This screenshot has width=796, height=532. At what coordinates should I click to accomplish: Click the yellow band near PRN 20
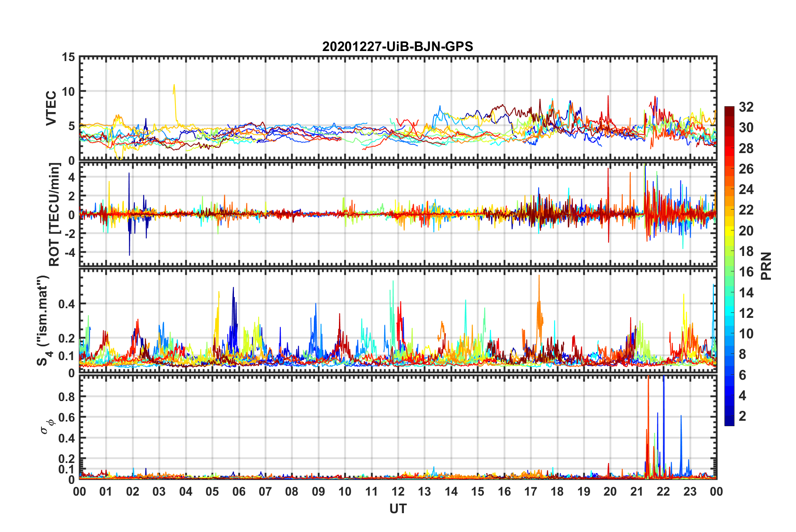pyautogui.click(x=729, y=230)
